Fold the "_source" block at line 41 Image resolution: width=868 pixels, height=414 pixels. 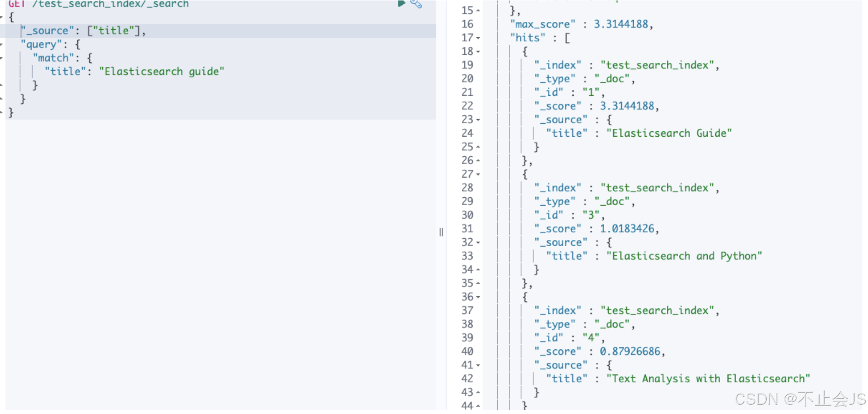(478, 366)
